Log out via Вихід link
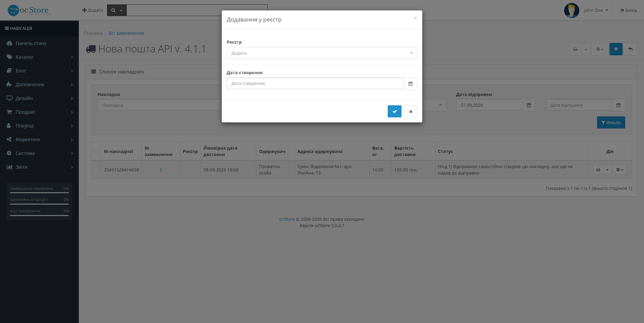Image resolution: width=644 pixels, height=323 pixels. click(629, 10)
